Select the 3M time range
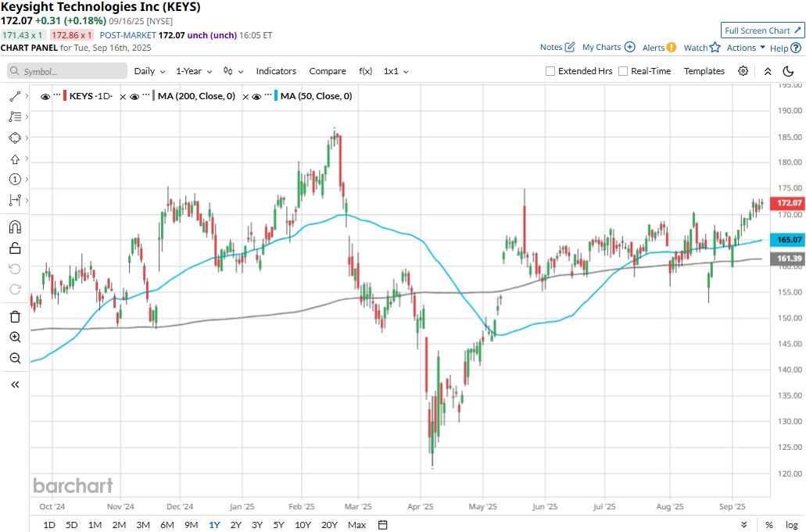The image size is (806, 532). (x=143, y=525)
